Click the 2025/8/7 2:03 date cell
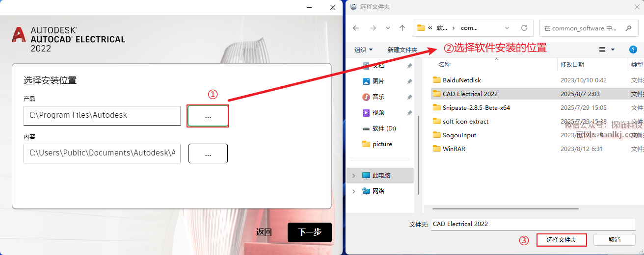This screenshot has height=255, width=644. pyautogui.click(x=580, y=94)
